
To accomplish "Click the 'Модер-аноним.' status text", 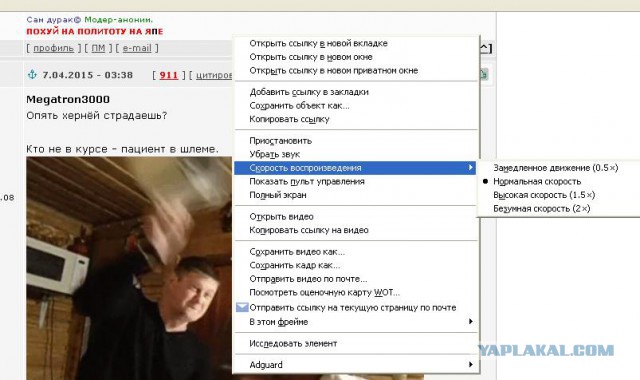I will 118,20.
